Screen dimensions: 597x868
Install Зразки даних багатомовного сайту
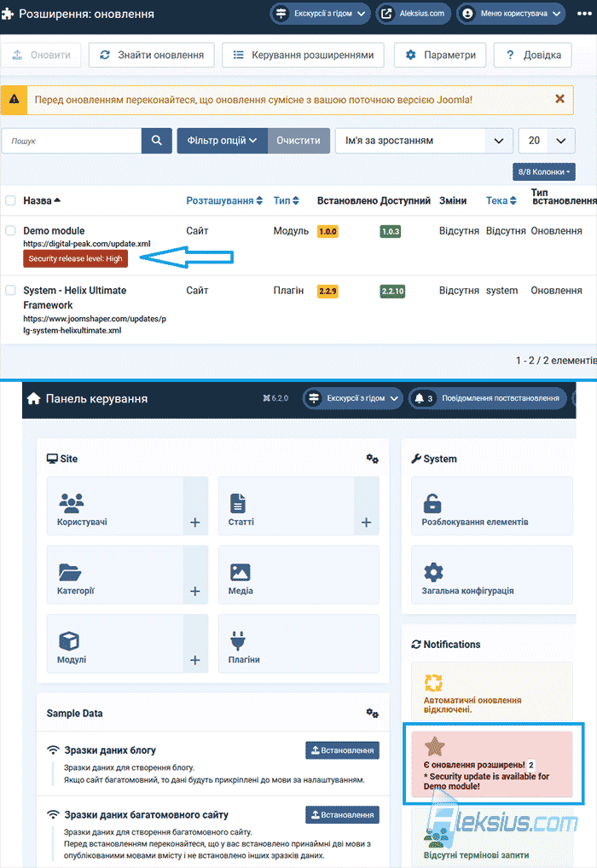click(342, 814)
